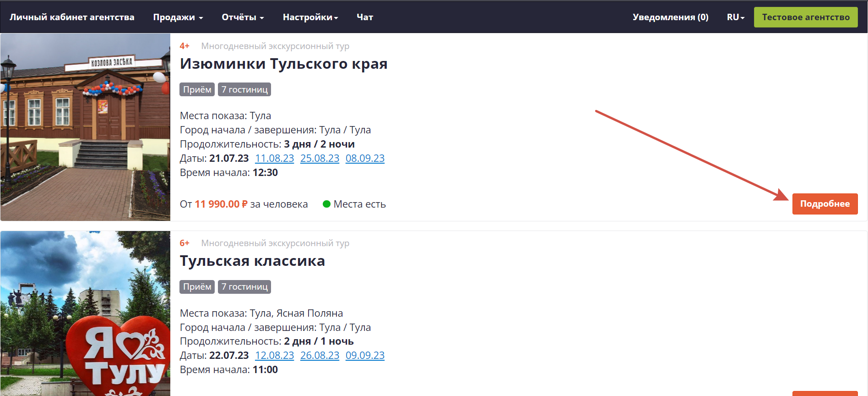The height and width of the screenshot is (396, 868).
Task: Open photo of Изюминки Тульского края tour
Action: point(85,127)
